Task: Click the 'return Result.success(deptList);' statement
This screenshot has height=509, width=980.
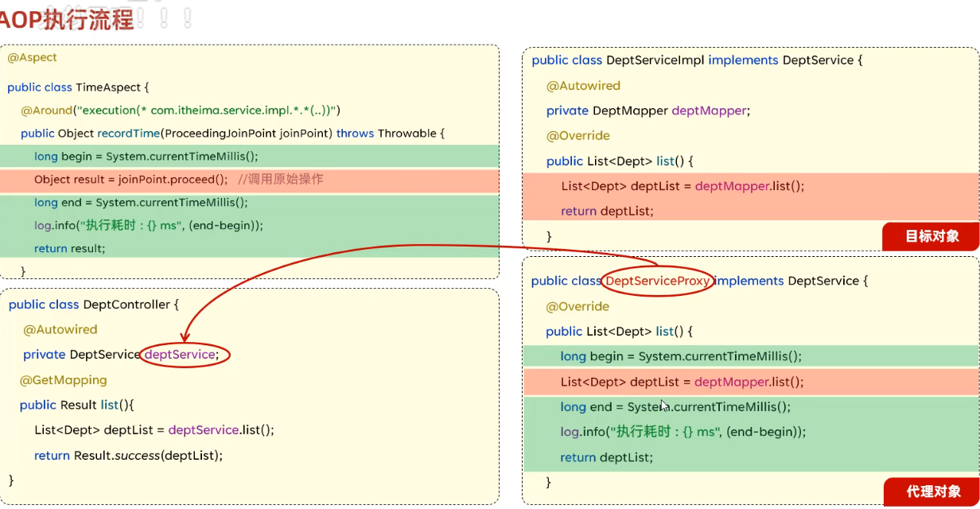Action: coord(128,456)
